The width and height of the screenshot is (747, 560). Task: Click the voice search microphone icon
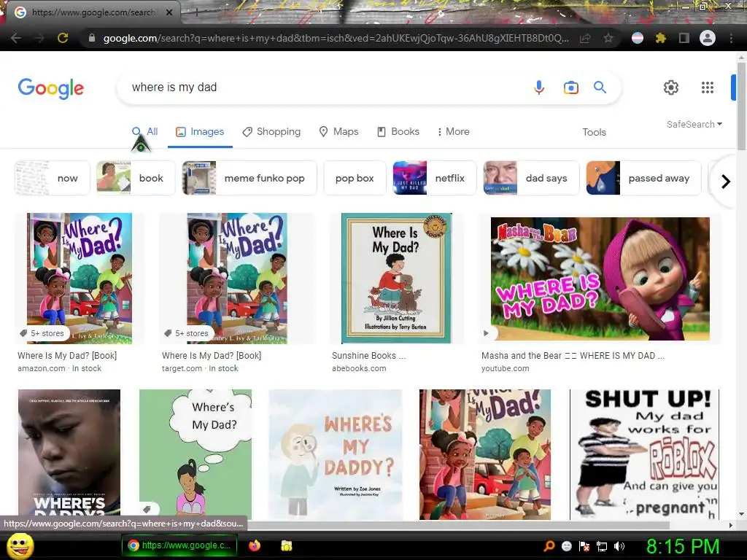pos(539,87)
